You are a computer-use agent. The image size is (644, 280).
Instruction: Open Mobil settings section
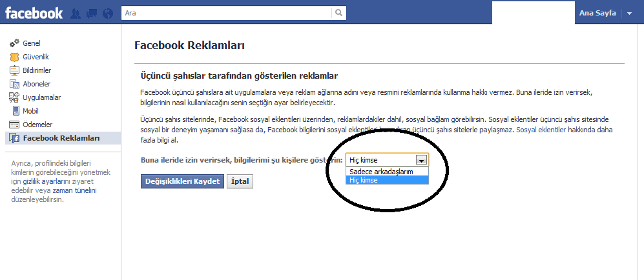[30, 111]
